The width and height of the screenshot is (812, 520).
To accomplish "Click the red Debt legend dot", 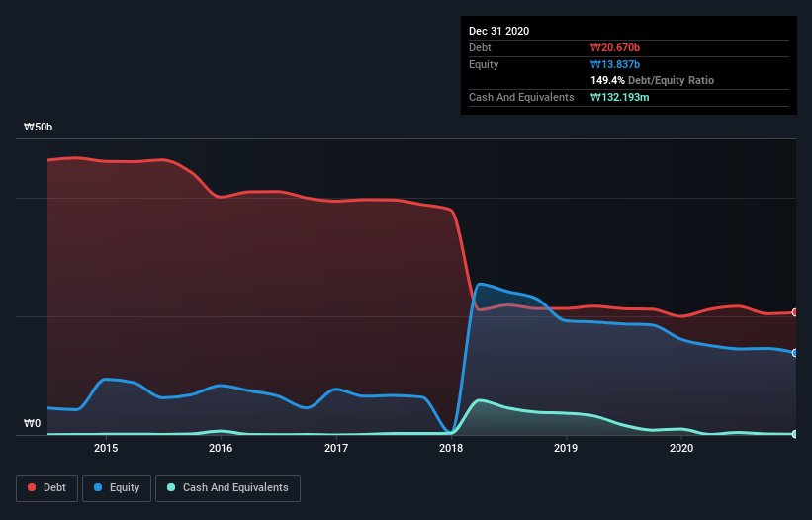I will tap(32, 487).
